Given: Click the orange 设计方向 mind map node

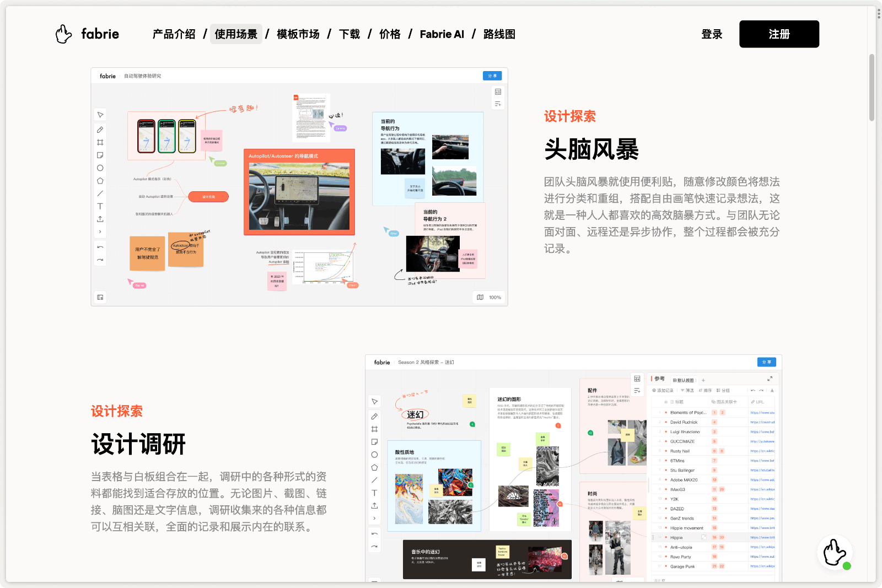Looking at the screenshot, I should pyautogui.click(x=208, y=197).
